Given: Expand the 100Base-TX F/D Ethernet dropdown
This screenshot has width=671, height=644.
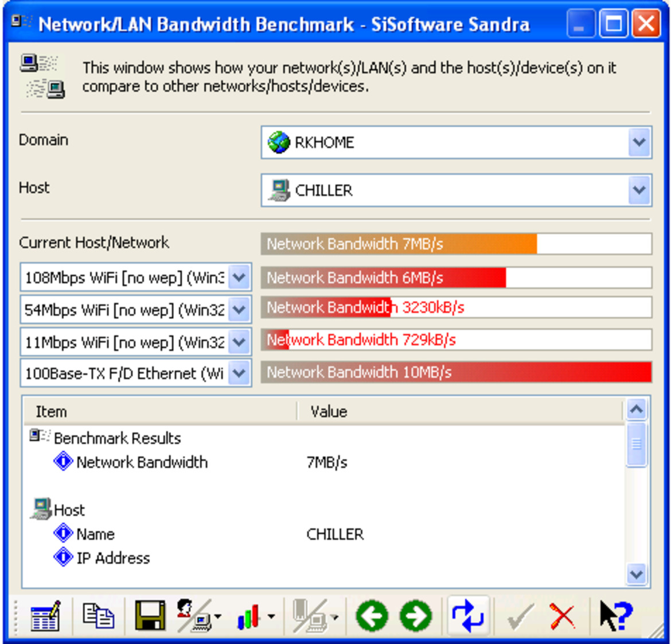Looking at the screenshot, I should coord(239,373).
